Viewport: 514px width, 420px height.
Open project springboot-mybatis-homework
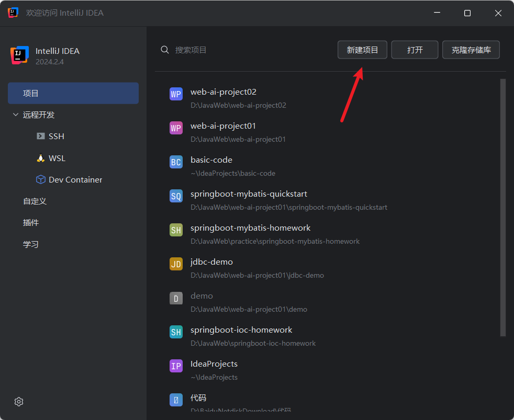pyautogui.click(x=250, y=228)
